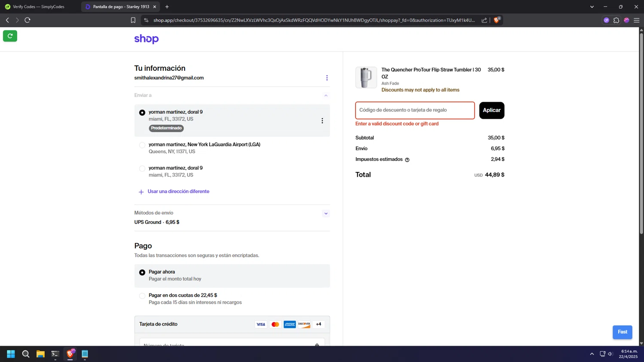Bookmark this page
644x362 pixels.
coord(133,20)
